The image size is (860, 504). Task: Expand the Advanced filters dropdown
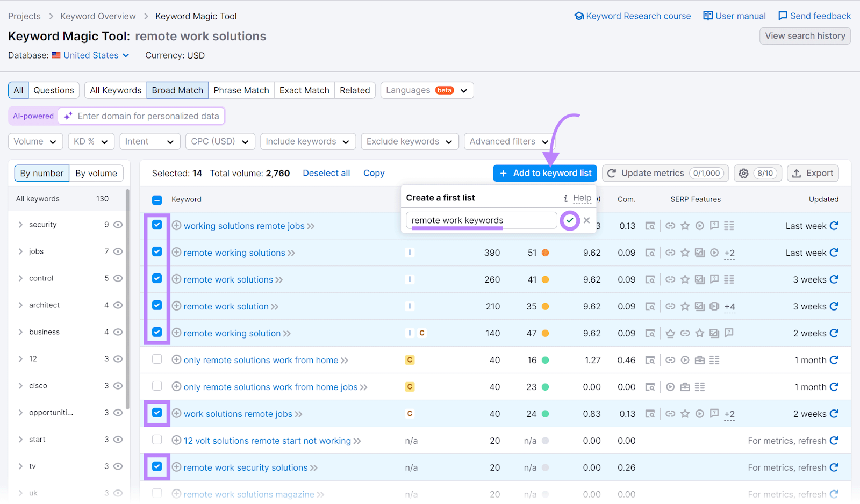(507, 141)
